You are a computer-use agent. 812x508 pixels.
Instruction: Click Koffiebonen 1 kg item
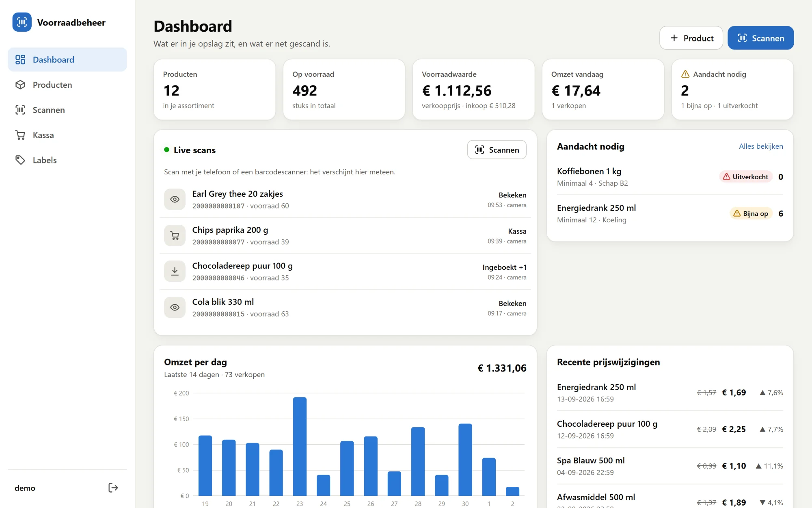[670, 177]
